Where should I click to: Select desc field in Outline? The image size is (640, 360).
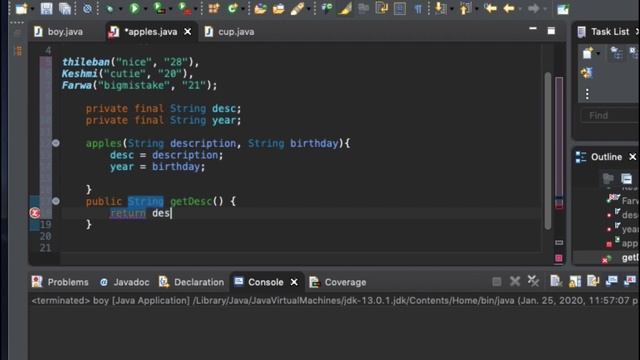tap(630, 215)
